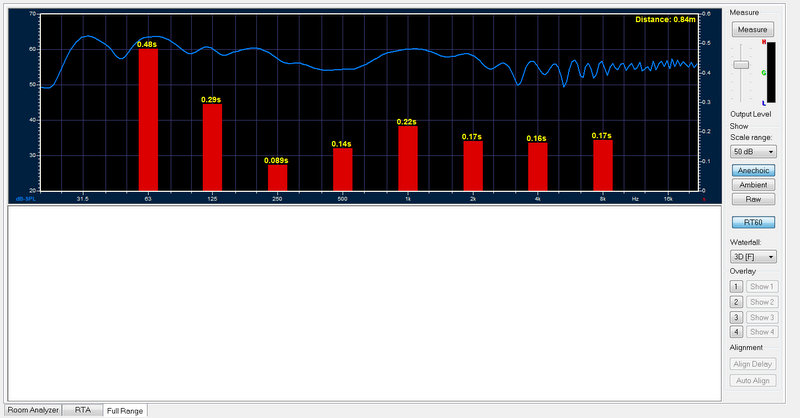The height and width of the screenshot is (418, 800).
Task: Switch to the Room Analyzer tab
Action: tap(33, 410)
